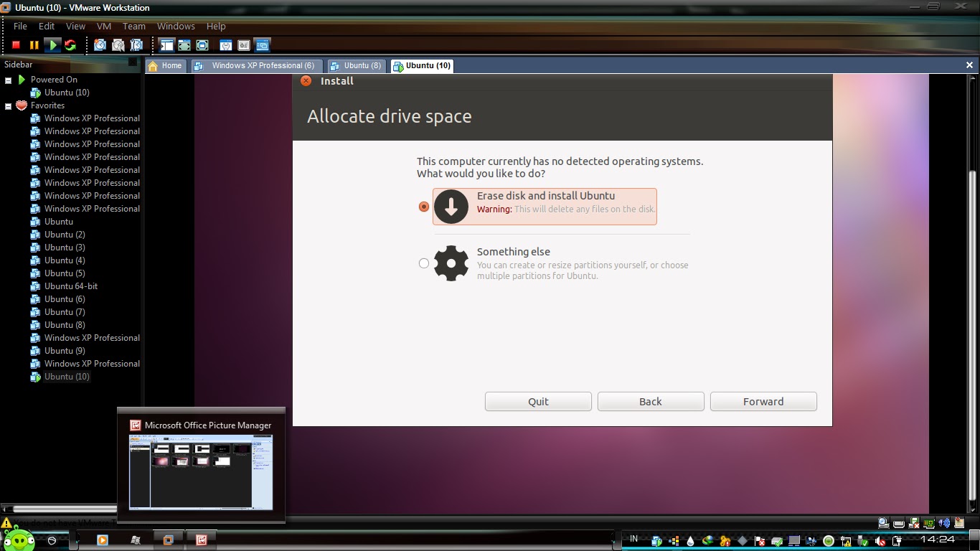
Task: Click the green pig Start button
Action: (x=19, y=540)
